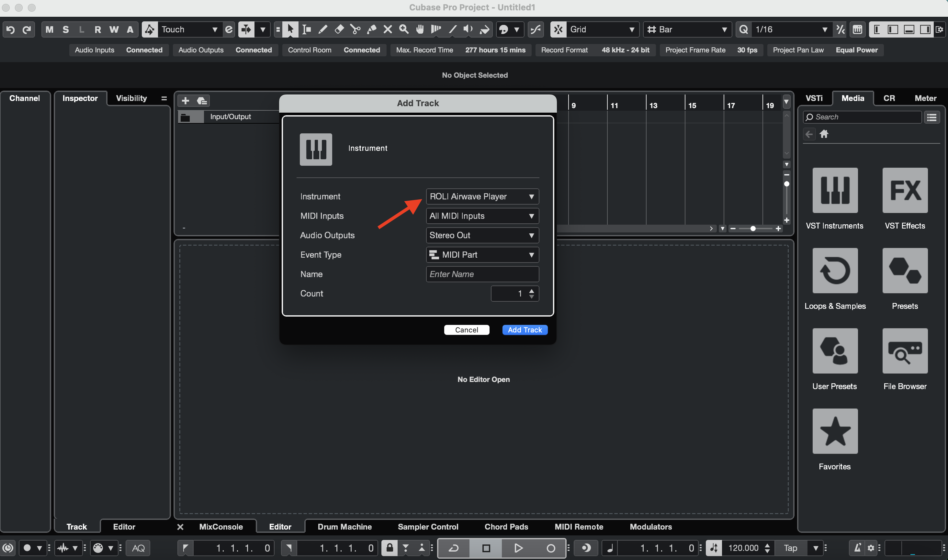This screenshot has width=948, height=560.
Task: Select the Scissors split tool
Action: tap(355, 29)
